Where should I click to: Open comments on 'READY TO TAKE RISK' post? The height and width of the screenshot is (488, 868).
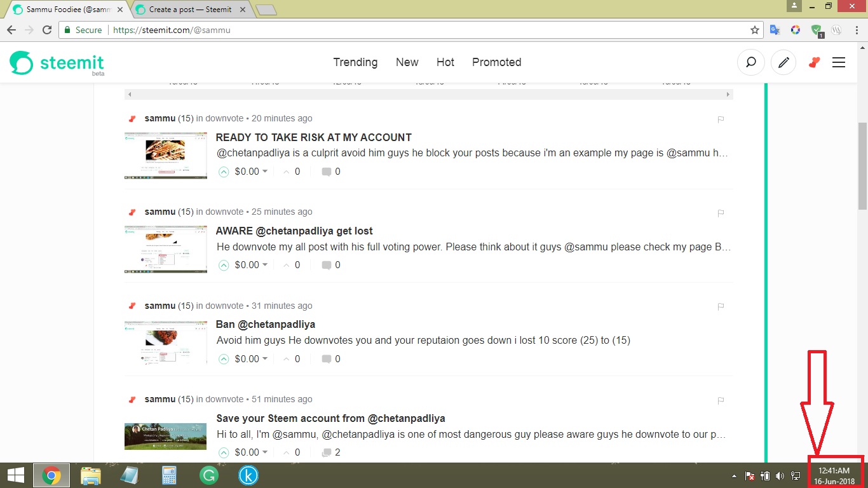(x=331, y=172)
